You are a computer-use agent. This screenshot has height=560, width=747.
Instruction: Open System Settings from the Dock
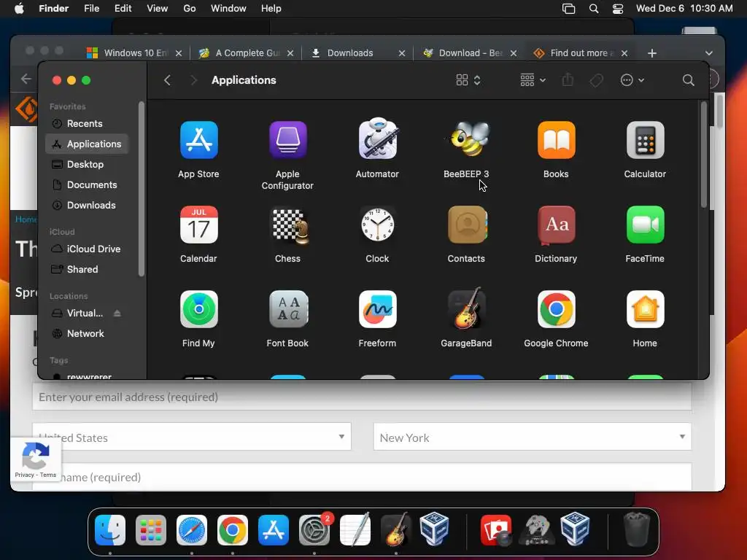[314, 530]
